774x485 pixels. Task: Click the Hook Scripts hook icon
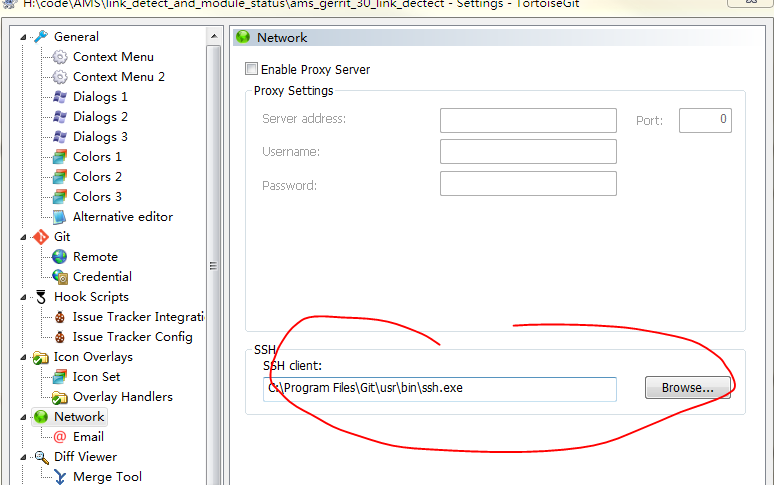point(41,297)
